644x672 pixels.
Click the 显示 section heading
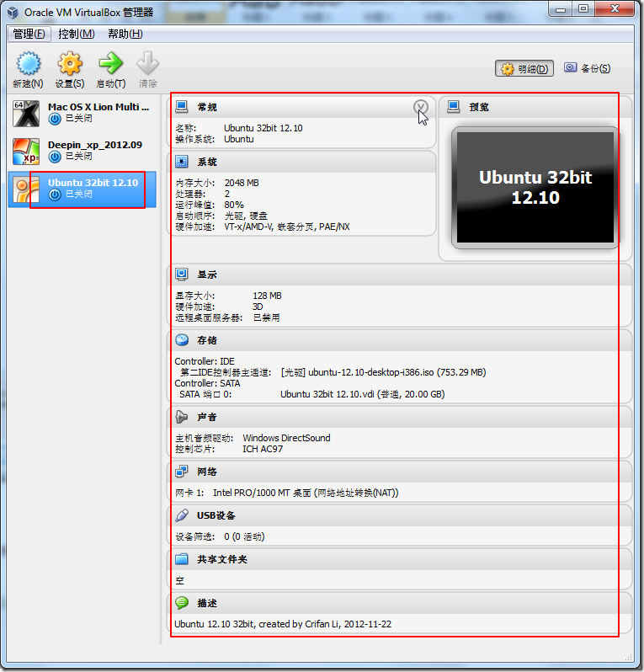[x=207, y=275]
